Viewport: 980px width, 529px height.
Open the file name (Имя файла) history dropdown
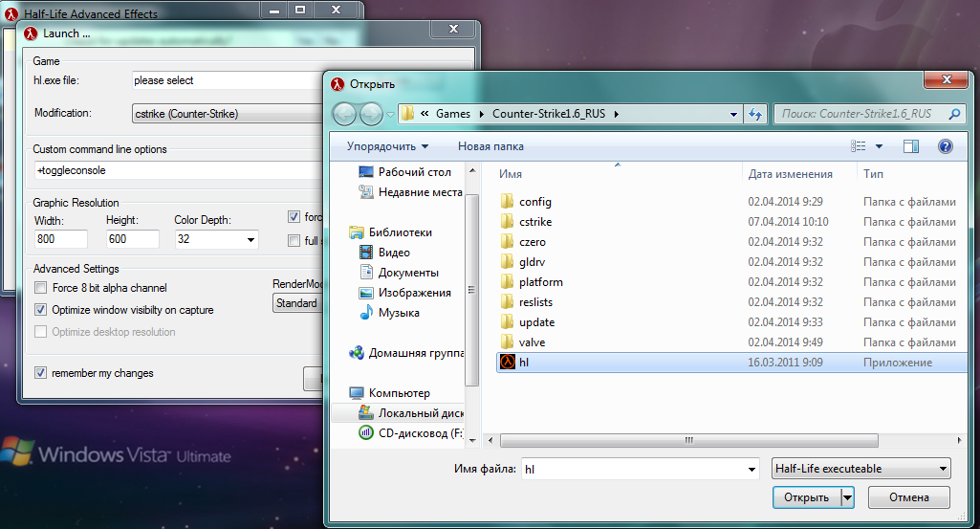[x=751, y=469]
